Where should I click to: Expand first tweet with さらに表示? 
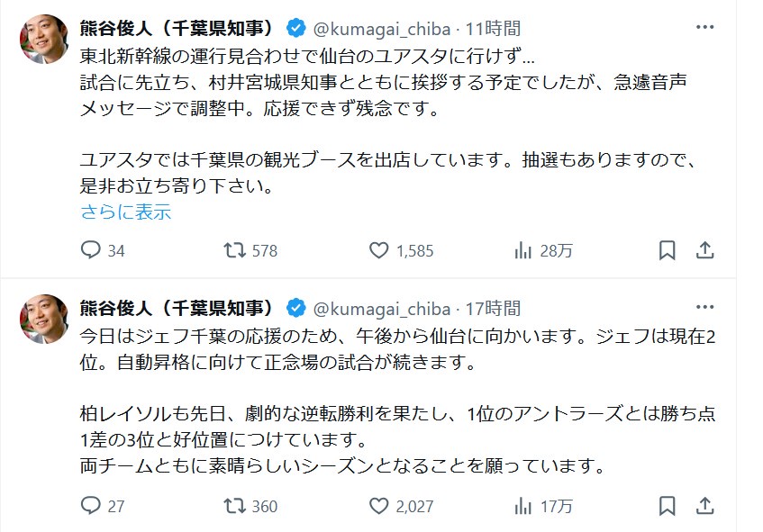(x=125, y=212)
